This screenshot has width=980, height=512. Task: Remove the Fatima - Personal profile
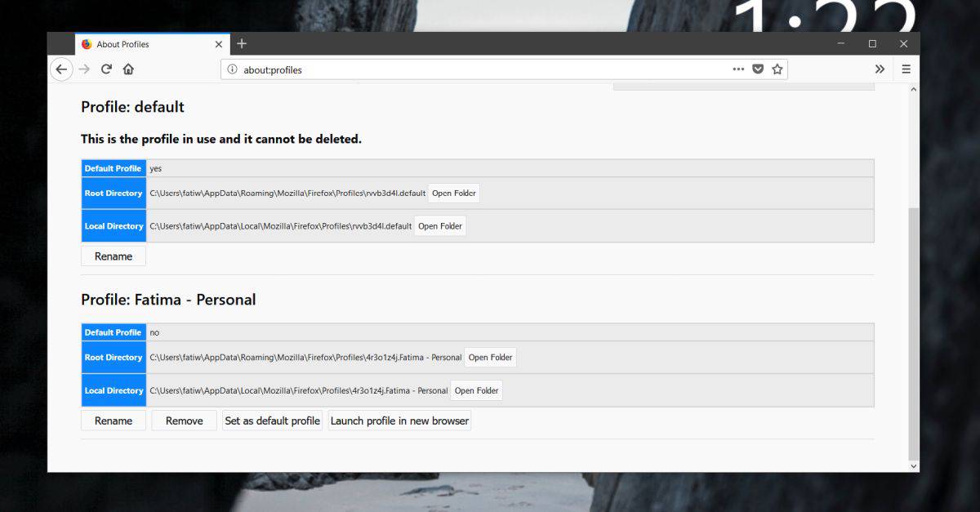click(x=185, y=421)
